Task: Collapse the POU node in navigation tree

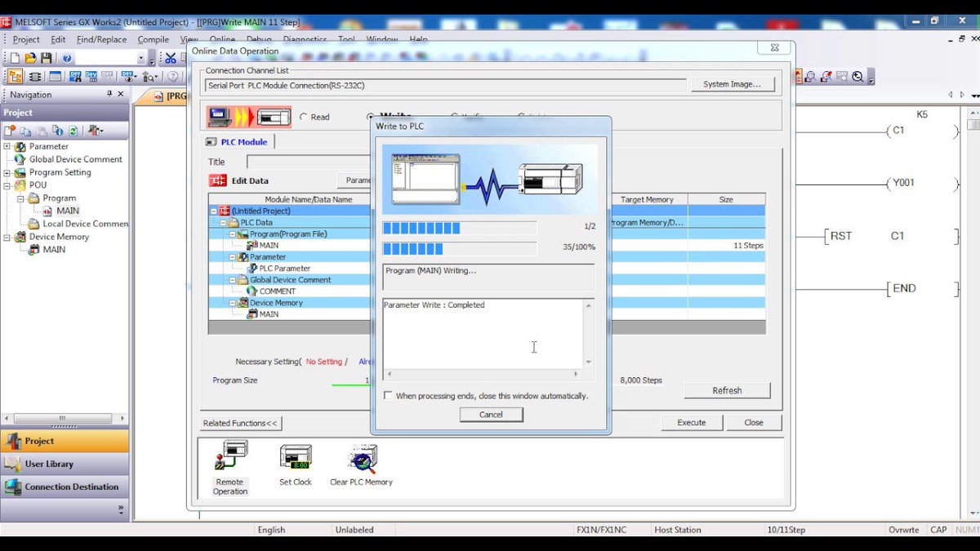Action: (x=7, y=185)
